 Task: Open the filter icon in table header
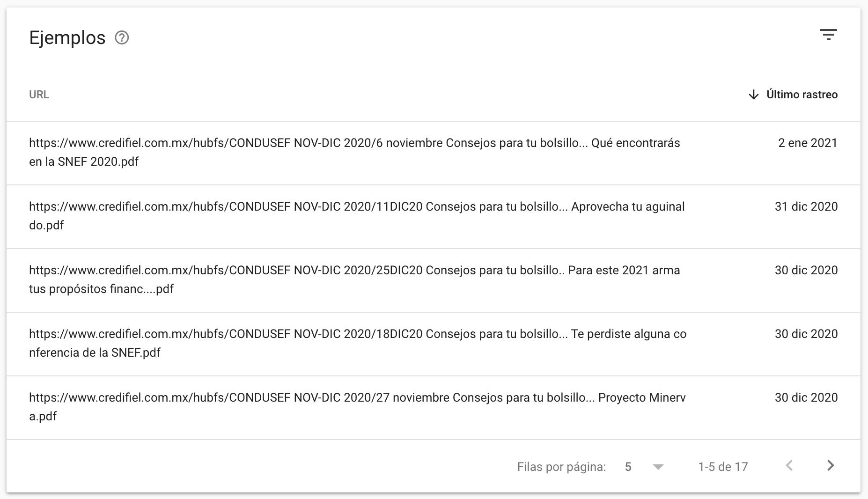point(828,35)
